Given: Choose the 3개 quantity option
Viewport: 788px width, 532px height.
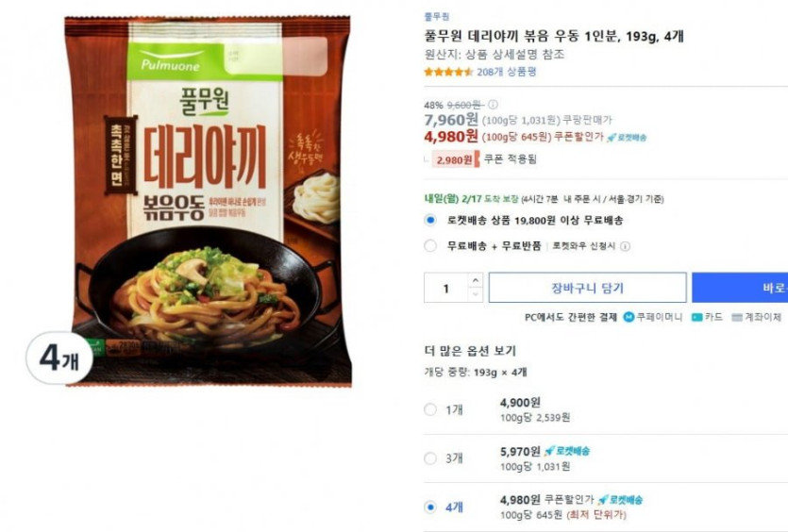Looking at the screenshot, I should [x=429, y=458].
